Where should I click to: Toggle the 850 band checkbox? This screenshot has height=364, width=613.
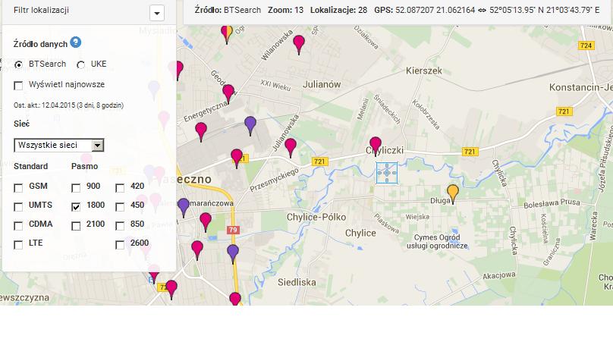(x=120, y=226)
